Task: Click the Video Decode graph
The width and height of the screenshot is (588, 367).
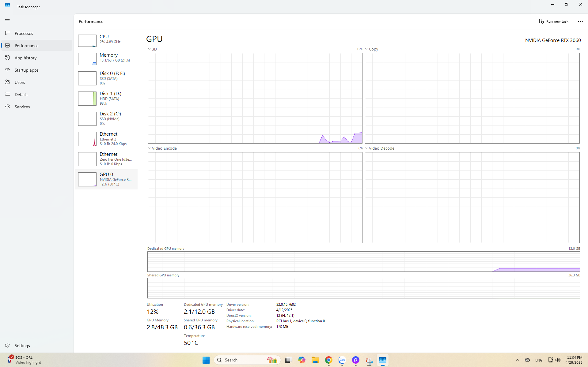Action: pyautogui.click(x=472, y=197)
